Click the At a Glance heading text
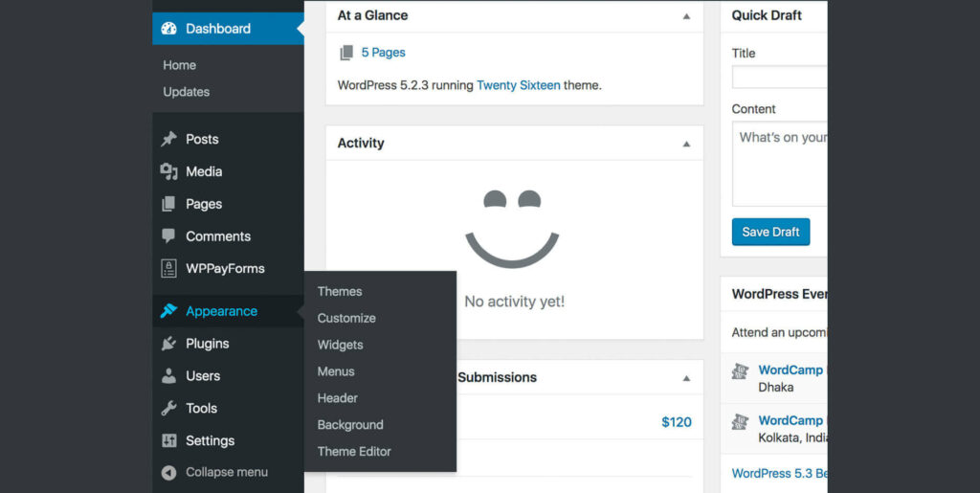This screenshot has width=980, height=493. click(x=372, y=15)
